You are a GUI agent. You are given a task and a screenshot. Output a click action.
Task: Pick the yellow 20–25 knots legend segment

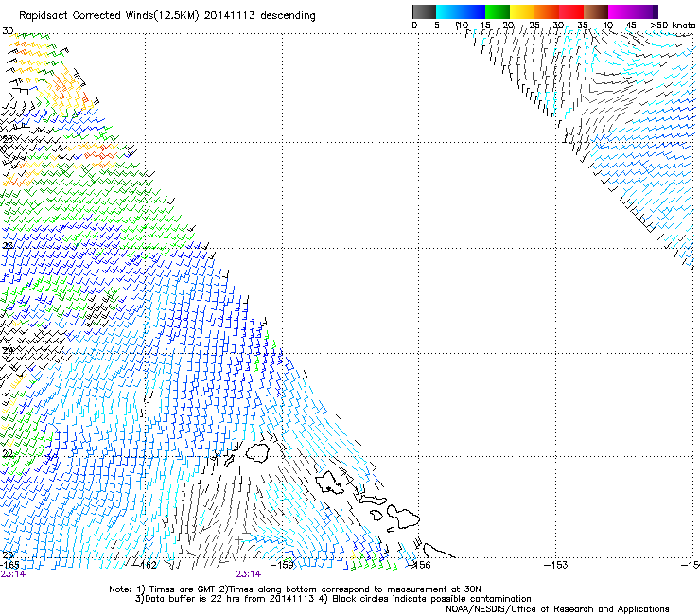pyautogui.click(x=522, y=11)
